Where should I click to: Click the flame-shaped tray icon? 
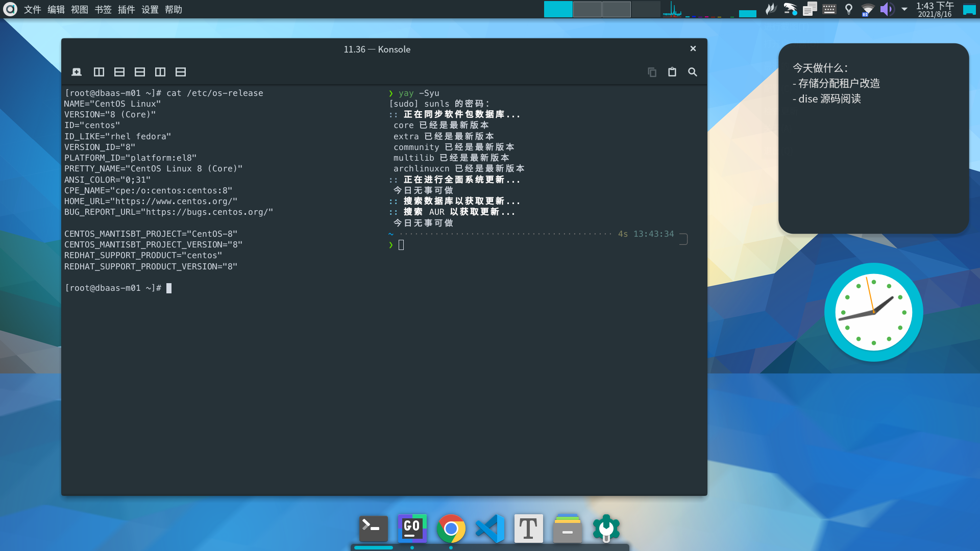click(x=771, y=9)
